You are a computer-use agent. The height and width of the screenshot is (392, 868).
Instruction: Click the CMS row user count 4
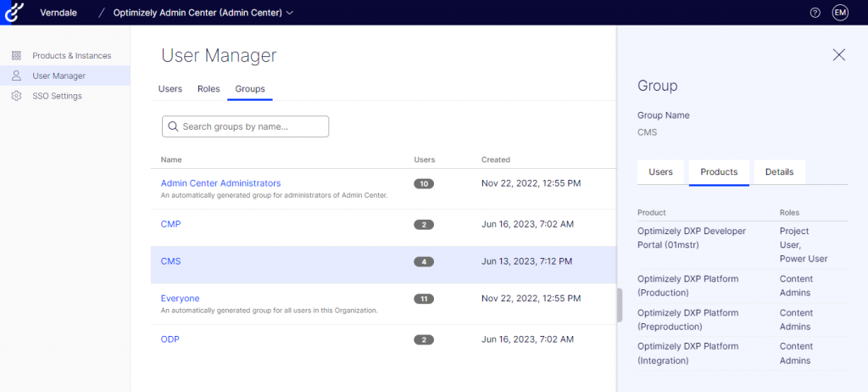[424, 261]
